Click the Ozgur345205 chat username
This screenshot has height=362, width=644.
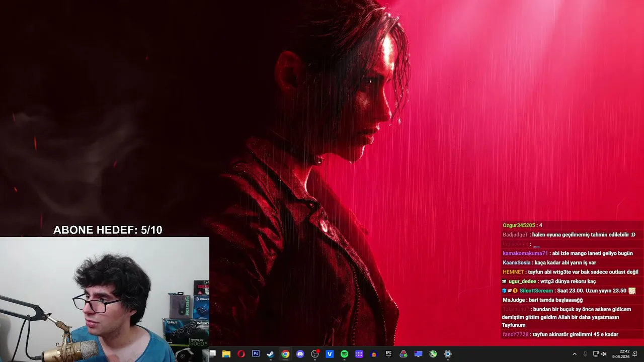coord(519,225)
